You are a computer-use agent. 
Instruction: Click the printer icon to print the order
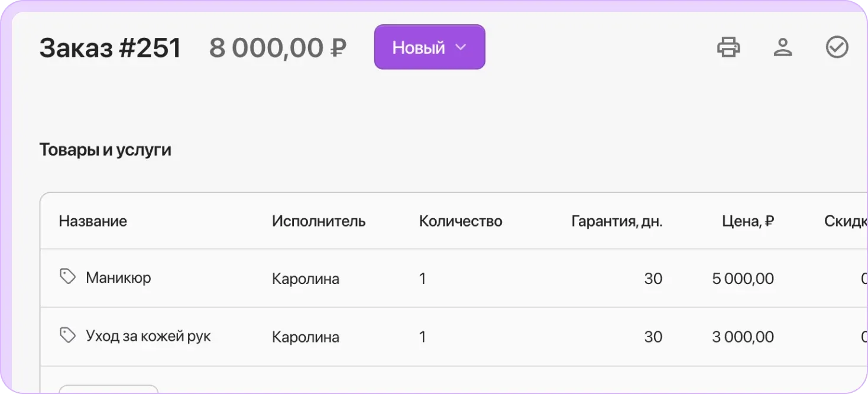729,47
